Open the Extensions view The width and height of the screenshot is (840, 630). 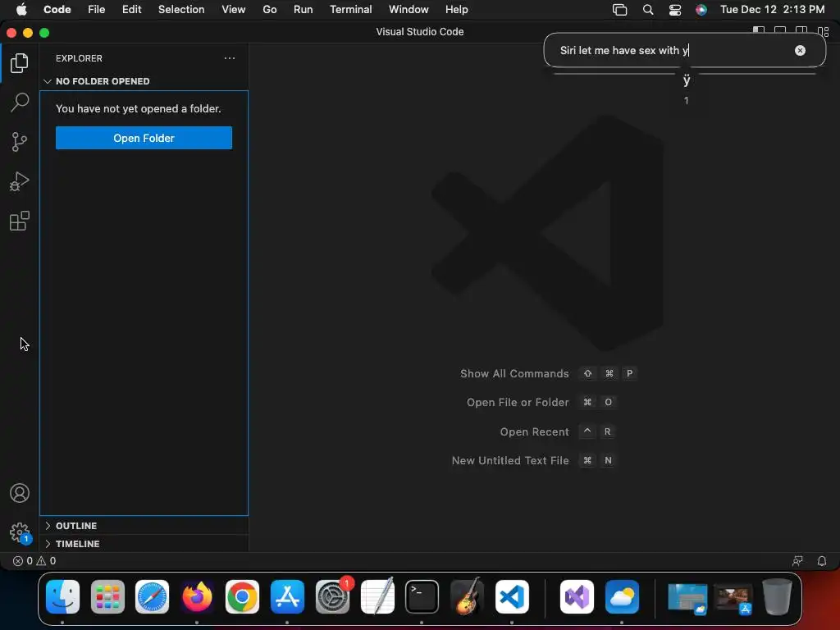click(x=20, y=221)
